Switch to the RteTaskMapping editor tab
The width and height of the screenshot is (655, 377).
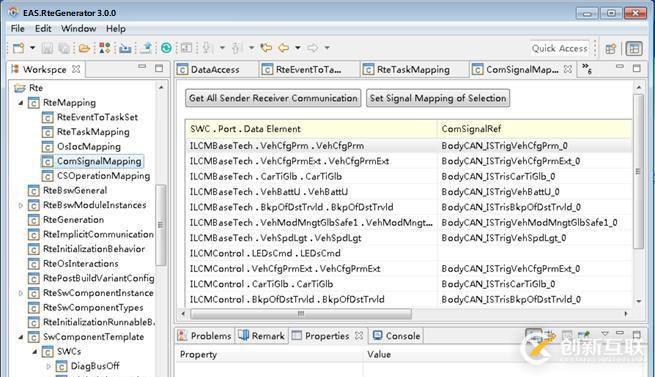click(413, 69)
